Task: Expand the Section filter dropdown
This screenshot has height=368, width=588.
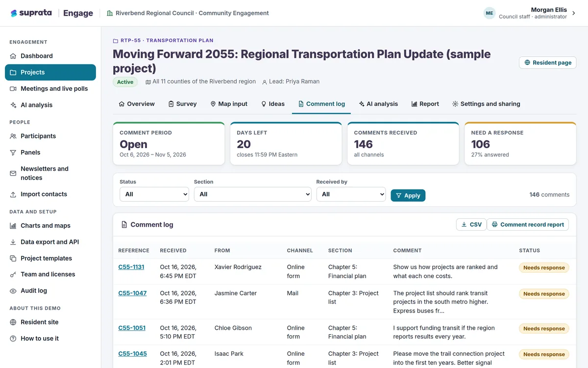Action: [253, 194]
